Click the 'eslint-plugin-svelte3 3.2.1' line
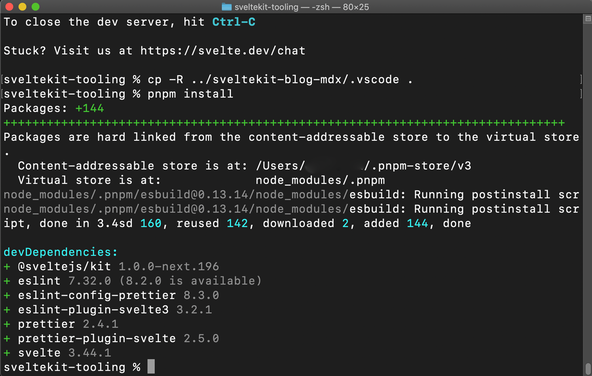 point(108,309)
